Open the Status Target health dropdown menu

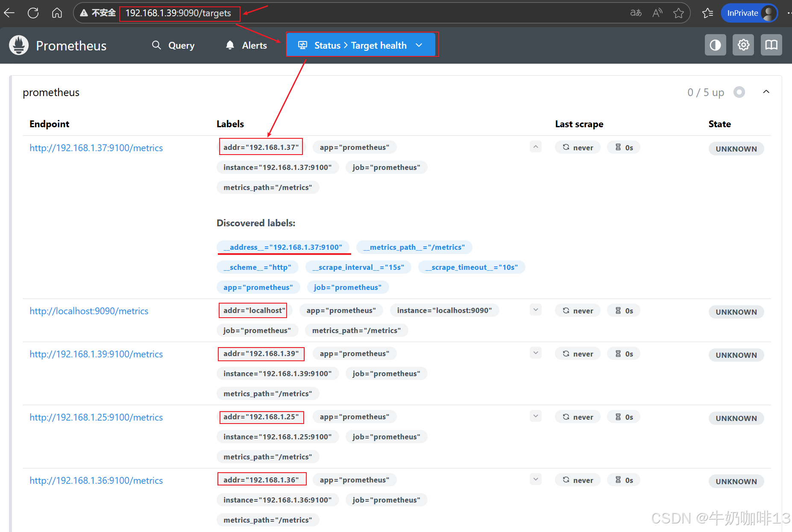pyautogui.click(x=361, y=45)
